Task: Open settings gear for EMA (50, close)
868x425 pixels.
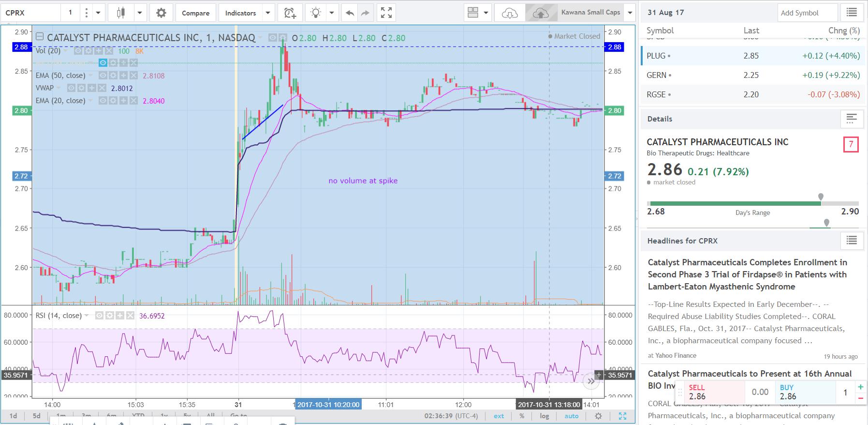Action: point(113,76)
